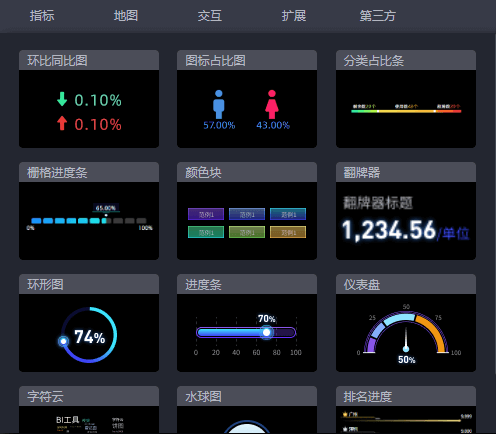Switch to the 交互 tab
Screen dimensions: 496x434
tap(210, 16)
